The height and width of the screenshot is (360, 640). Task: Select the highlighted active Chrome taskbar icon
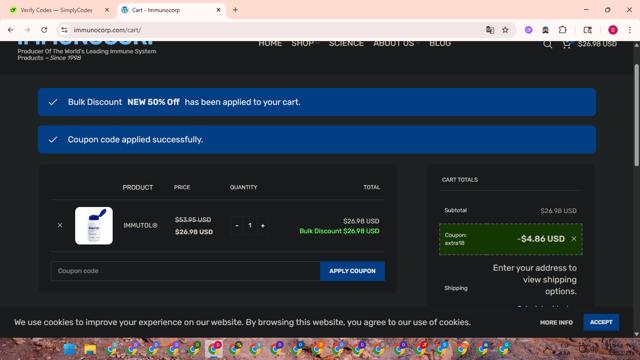click(x=214, y=349)
